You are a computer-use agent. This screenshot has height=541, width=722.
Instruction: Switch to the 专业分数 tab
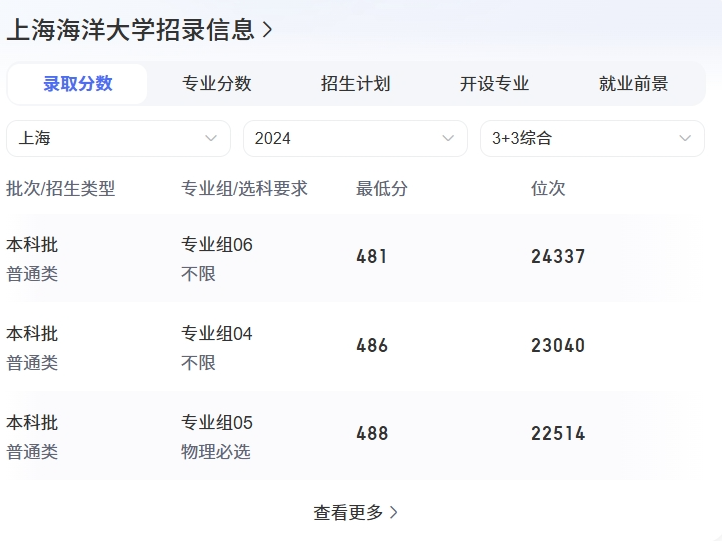(216, 84)
